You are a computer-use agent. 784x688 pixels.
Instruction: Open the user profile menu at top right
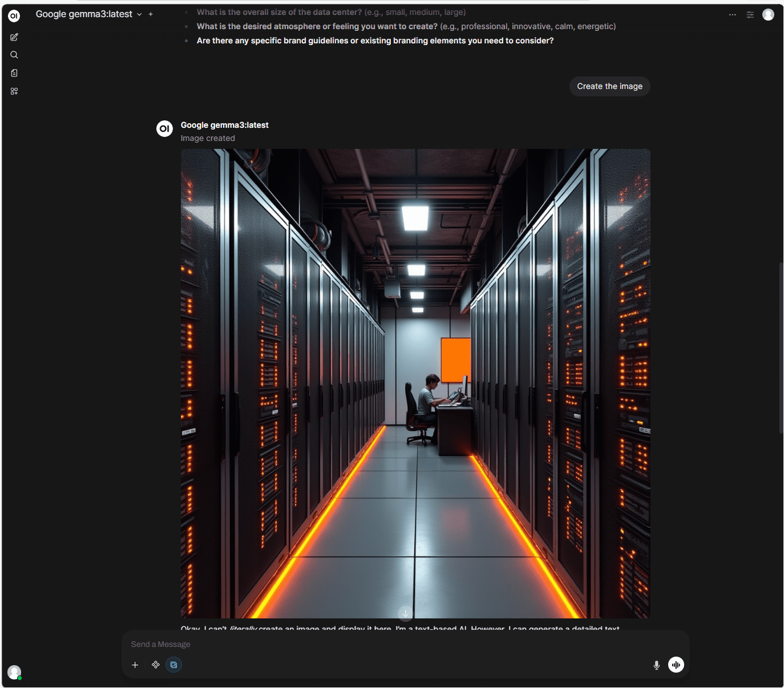point(768,15)
